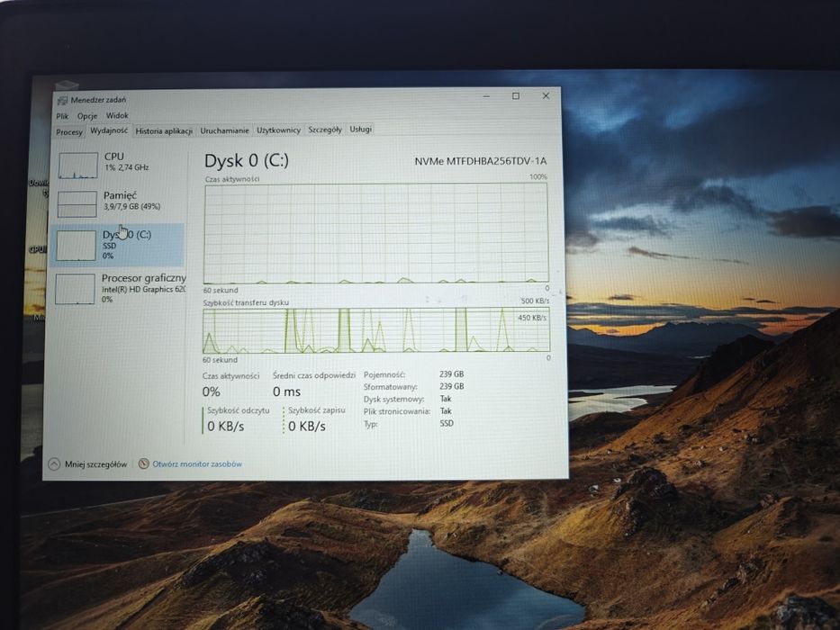Click the Szybkość zapisu 0 KB/s value
The width and height of the screenshot is (840, 630).
(307, 427)
